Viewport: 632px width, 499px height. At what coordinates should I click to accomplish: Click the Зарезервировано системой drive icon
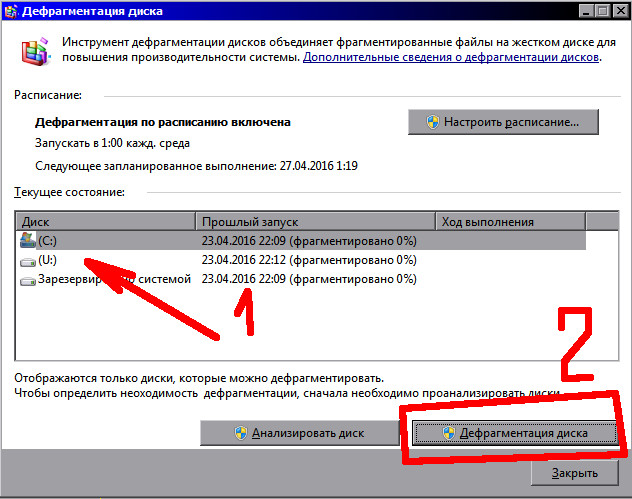pyautogui.click(x=27, y=280)
